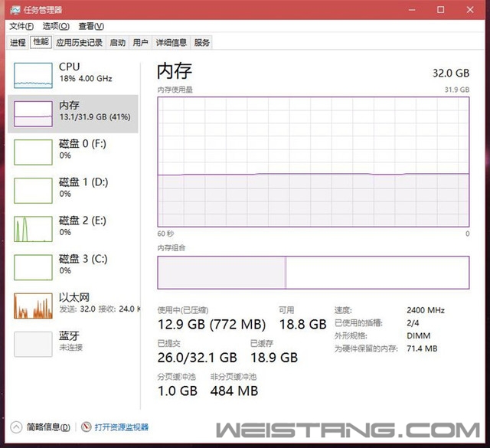This screenshot has height=448, width=490.
Task: Close the Task Manager window
Action: coord(470,10)
